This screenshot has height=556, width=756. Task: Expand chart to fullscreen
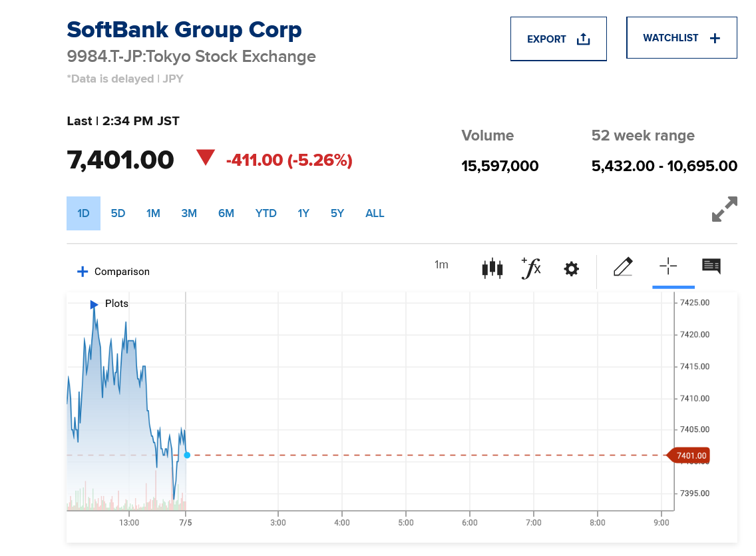(724, 209)
